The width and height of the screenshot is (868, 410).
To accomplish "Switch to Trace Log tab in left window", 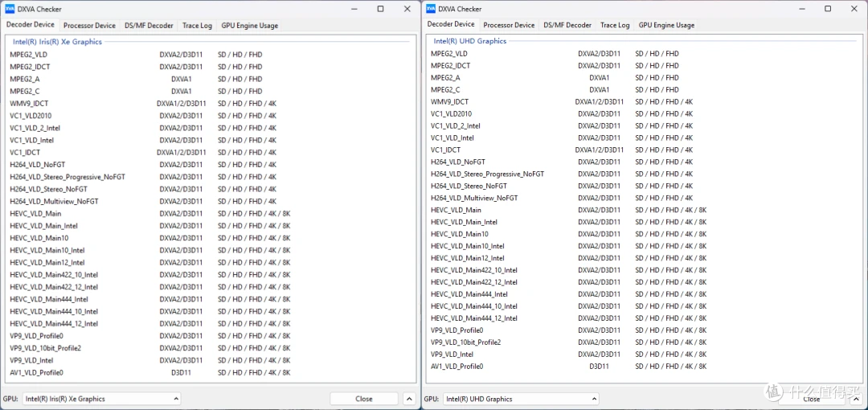I will click(197, 26).
